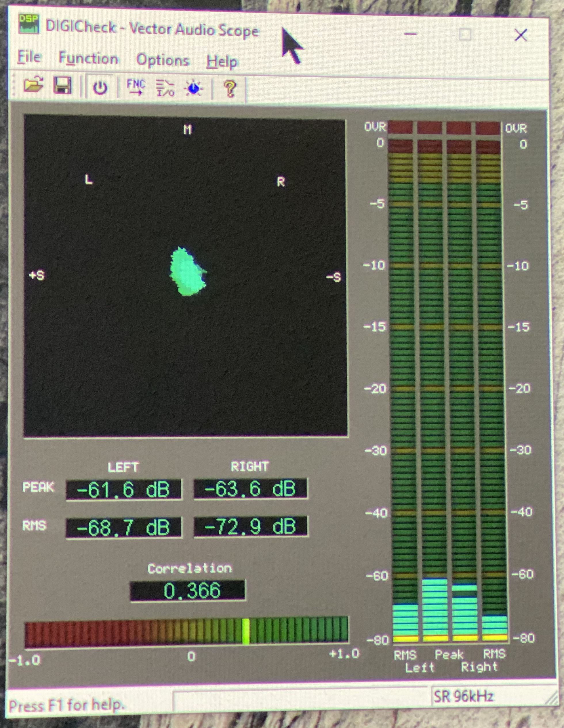564x728 pixels.
Task: Click the FNC function select icon
Action: click(x=136, y=88)
